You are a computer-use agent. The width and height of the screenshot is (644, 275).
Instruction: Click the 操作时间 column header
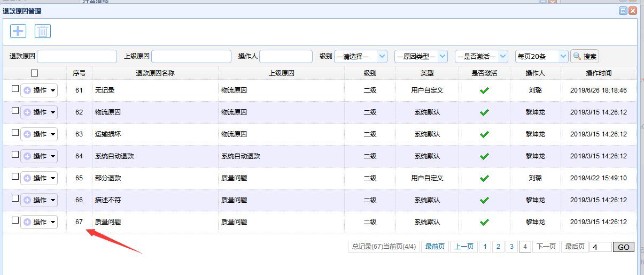click(599, 73)
